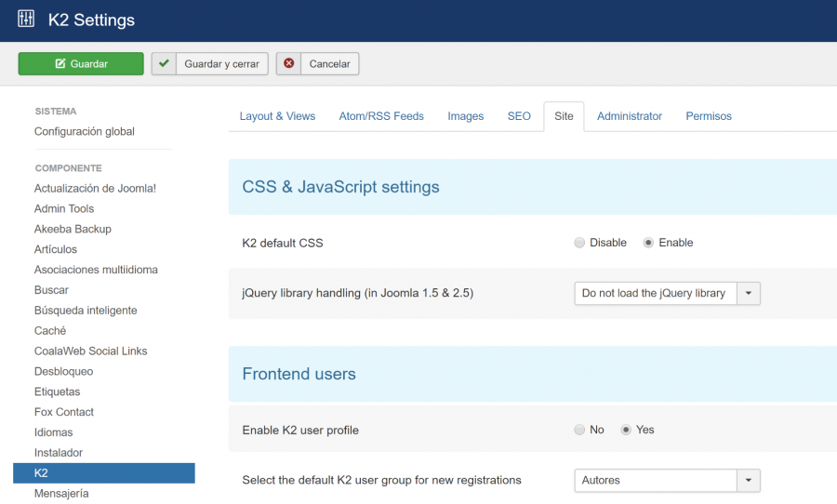This screenshot has width=837, height=504.
Task: Switch to the Layout & Views tab
Action: (x=277, y=116)
